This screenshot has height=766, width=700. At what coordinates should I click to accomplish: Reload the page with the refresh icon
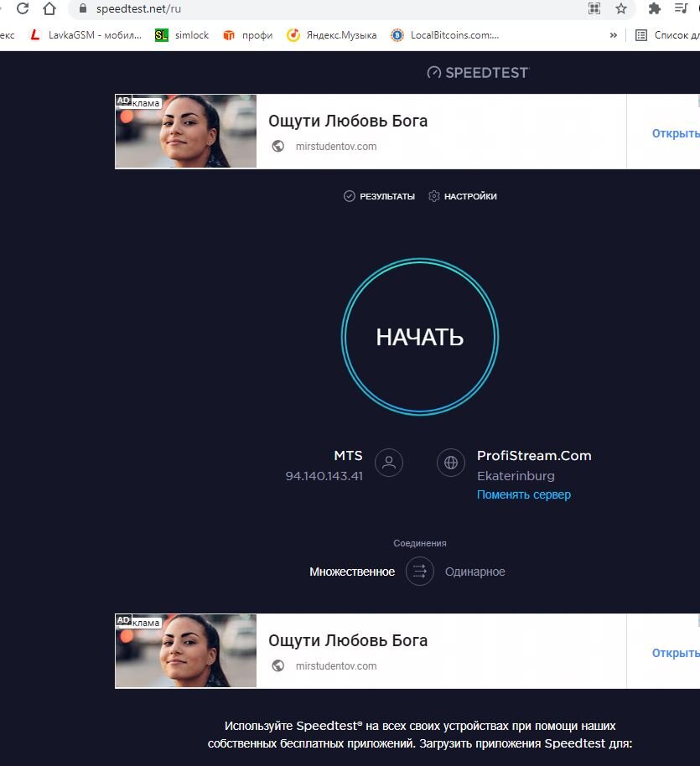coord(23,8)
